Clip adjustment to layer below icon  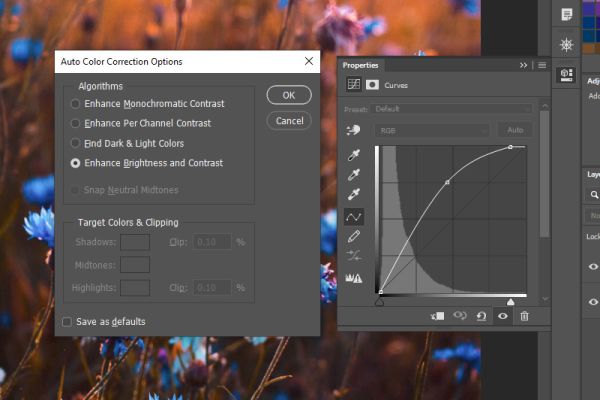click(x=438, y=316)
